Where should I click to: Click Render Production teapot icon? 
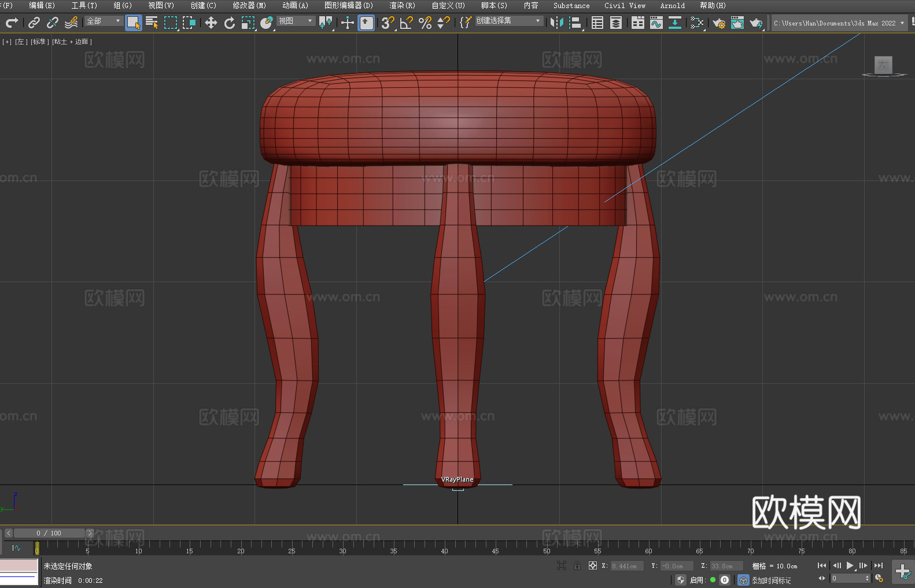point(756,23)
